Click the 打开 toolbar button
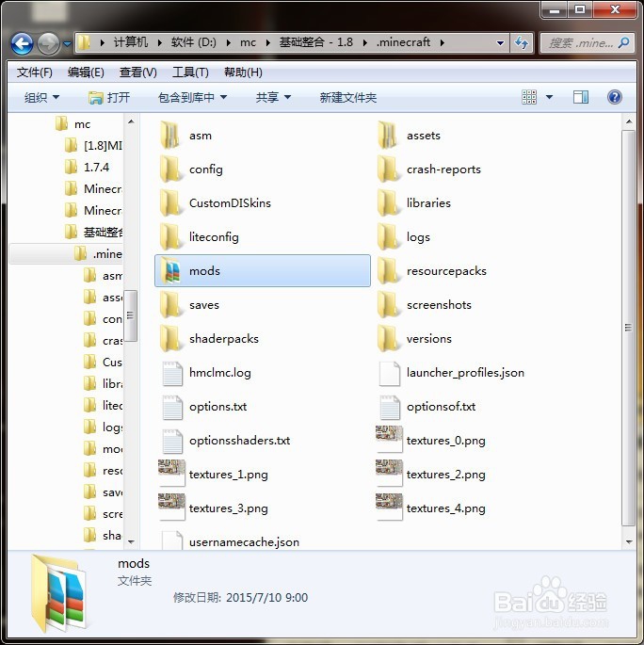The image size is (644, 645). 109,98
